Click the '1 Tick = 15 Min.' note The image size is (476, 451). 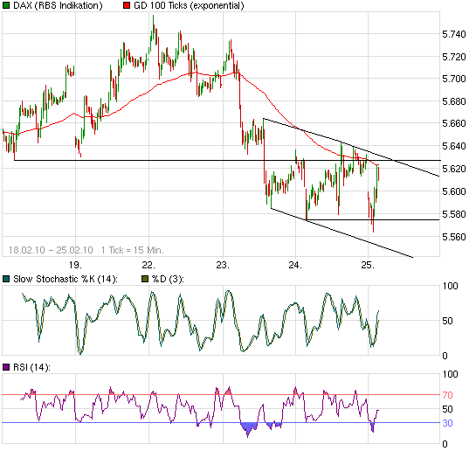(133, 250)
